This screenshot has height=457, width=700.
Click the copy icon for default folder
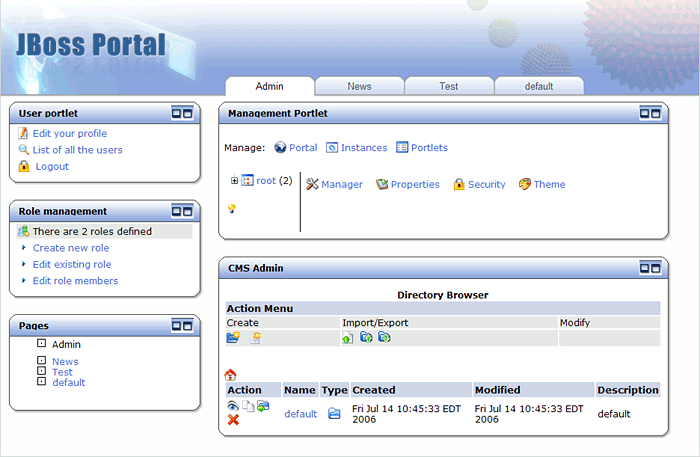click(x=248, y=406)
